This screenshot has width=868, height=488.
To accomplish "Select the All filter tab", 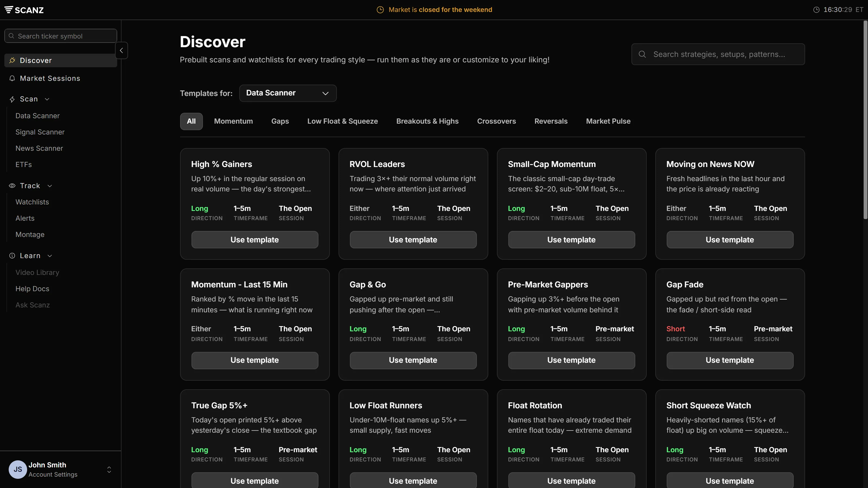I will (x=191, y=121).
